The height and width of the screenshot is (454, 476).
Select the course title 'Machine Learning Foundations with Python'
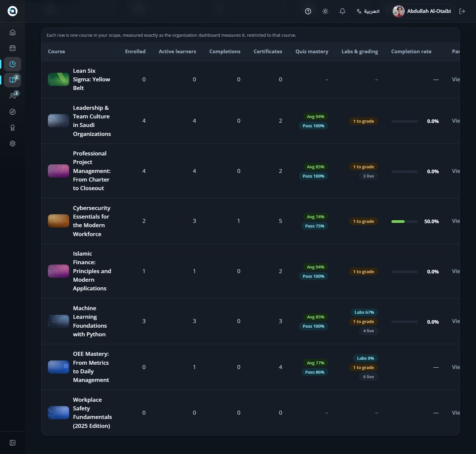90,321
